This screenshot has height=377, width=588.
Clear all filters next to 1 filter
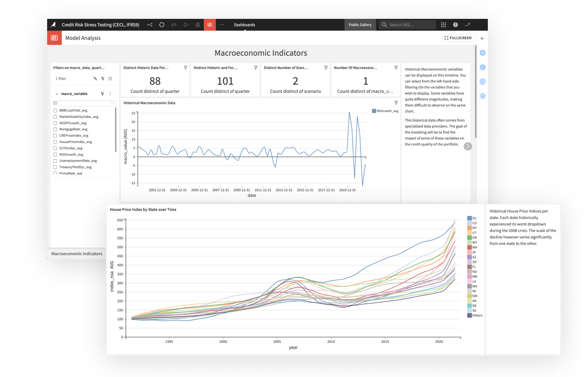coord(103,79)
